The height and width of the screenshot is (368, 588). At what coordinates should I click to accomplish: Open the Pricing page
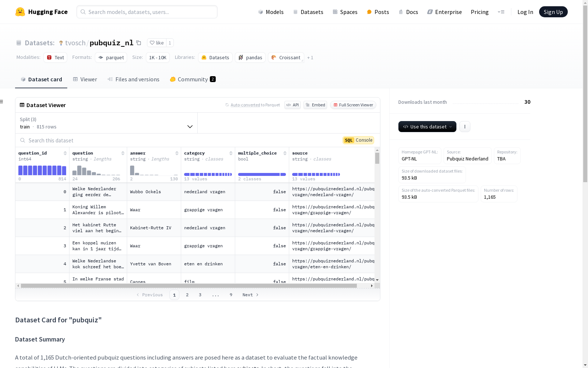pos(480,12)
